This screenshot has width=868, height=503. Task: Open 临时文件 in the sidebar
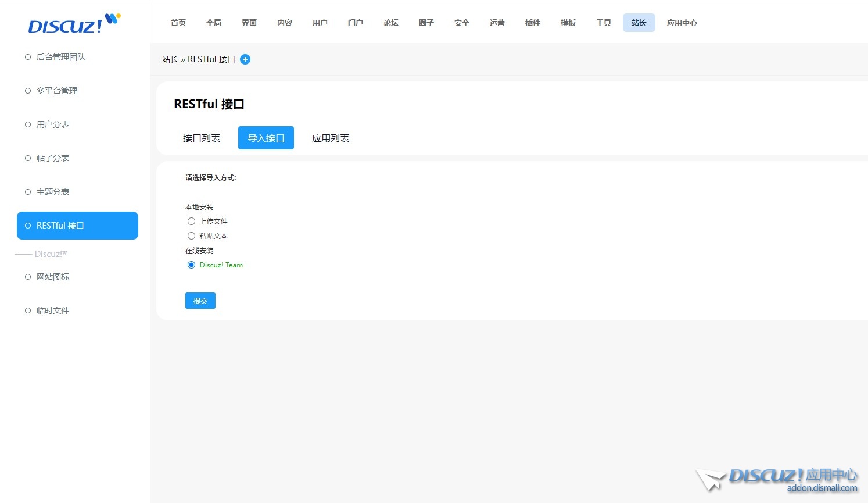point(52,311)
